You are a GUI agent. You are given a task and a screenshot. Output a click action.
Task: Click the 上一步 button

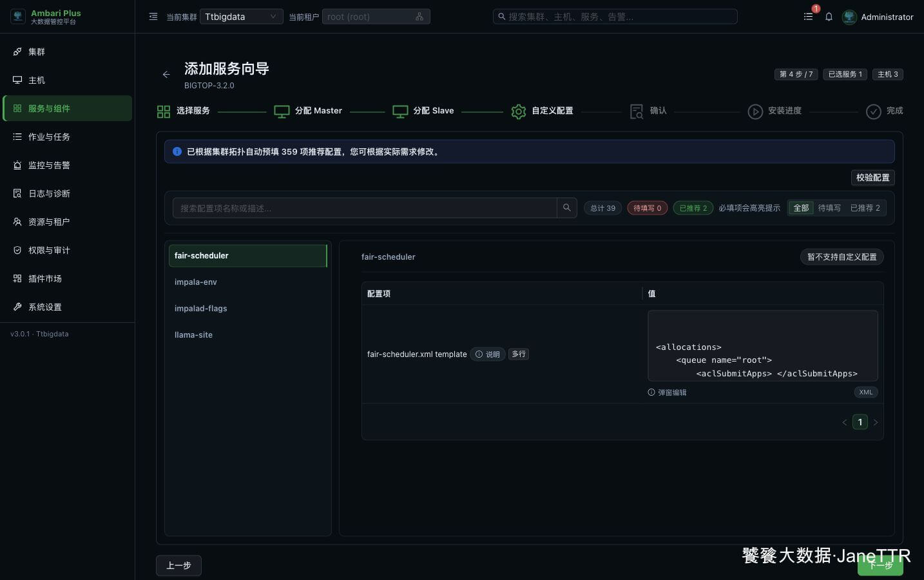click(x=178, y=565)
